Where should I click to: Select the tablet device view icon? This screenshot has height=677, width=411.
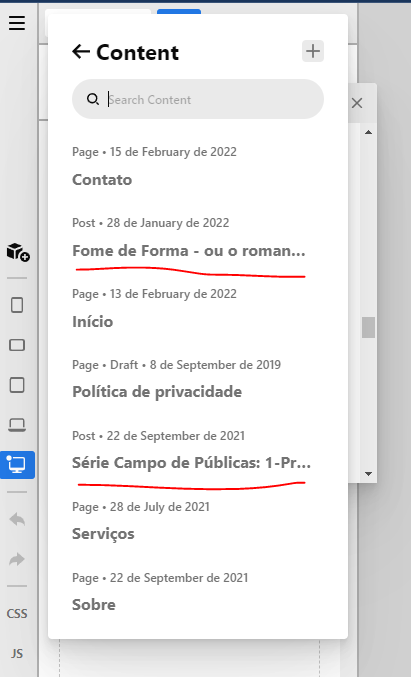click(17, 385)
